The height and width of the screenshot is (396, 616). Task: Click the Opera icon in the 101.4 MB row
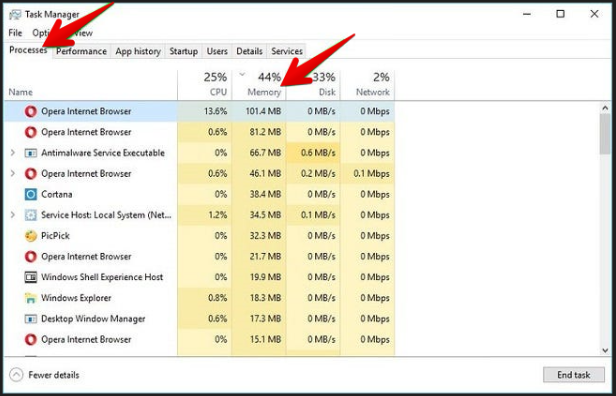click(31, 112)
